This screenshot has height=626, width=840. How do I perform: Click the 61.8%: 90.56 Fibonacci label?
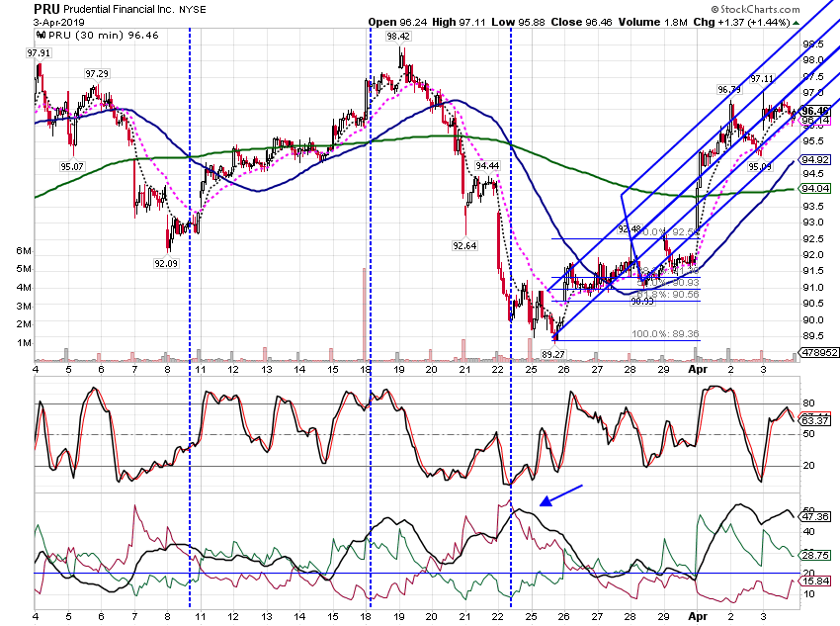click(x=667, y=295)
